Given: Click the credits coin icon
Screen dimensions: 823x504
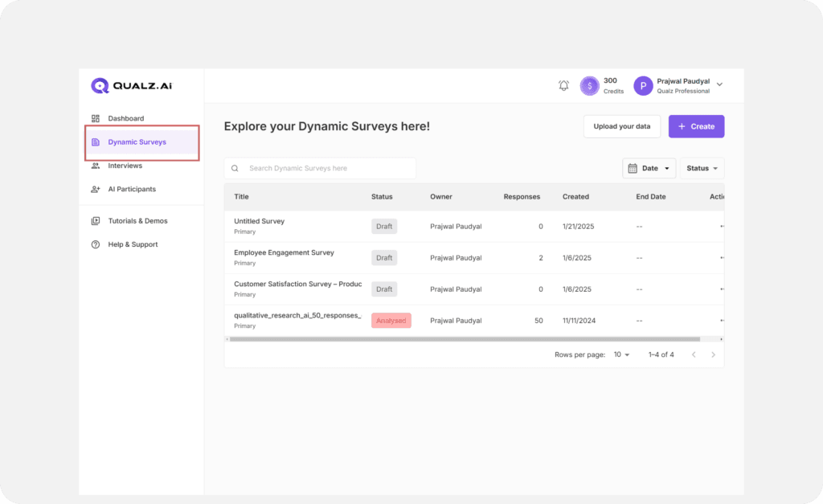Looking at the screenshot, I should coord(590,86).
